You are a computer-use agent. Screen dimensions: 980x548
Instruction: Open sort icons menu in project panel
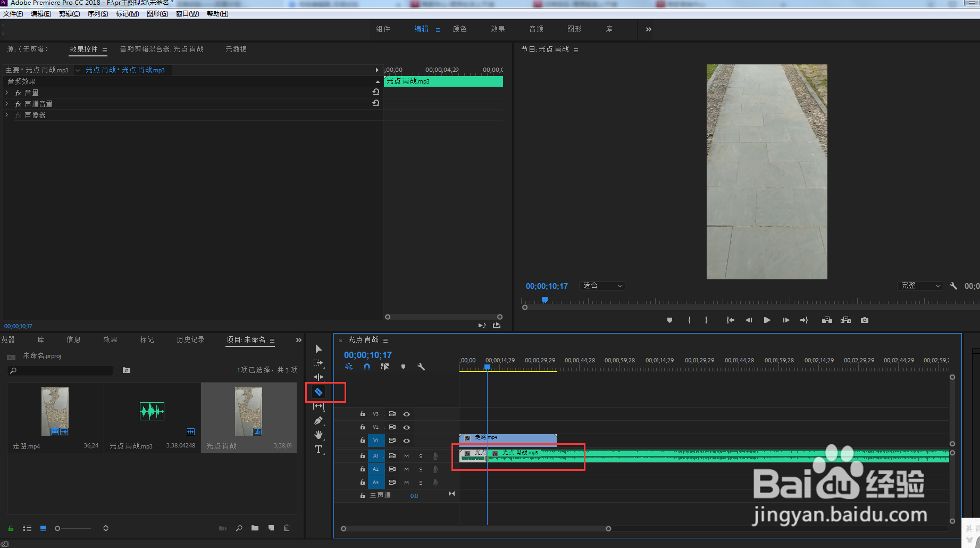click(106, 528)
